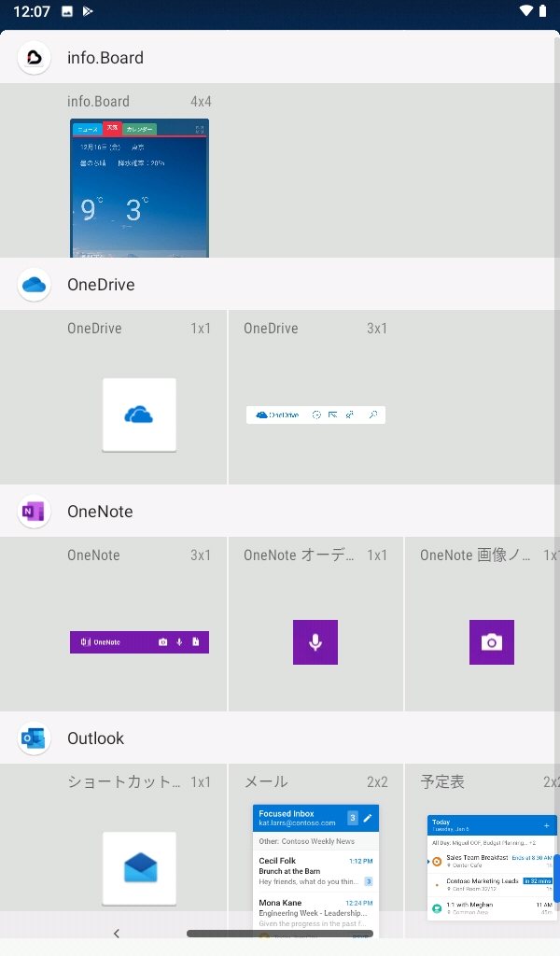Tap the back arrow in navigation bar
This screenshot has height=956, width=560.
tap(117, 933)
